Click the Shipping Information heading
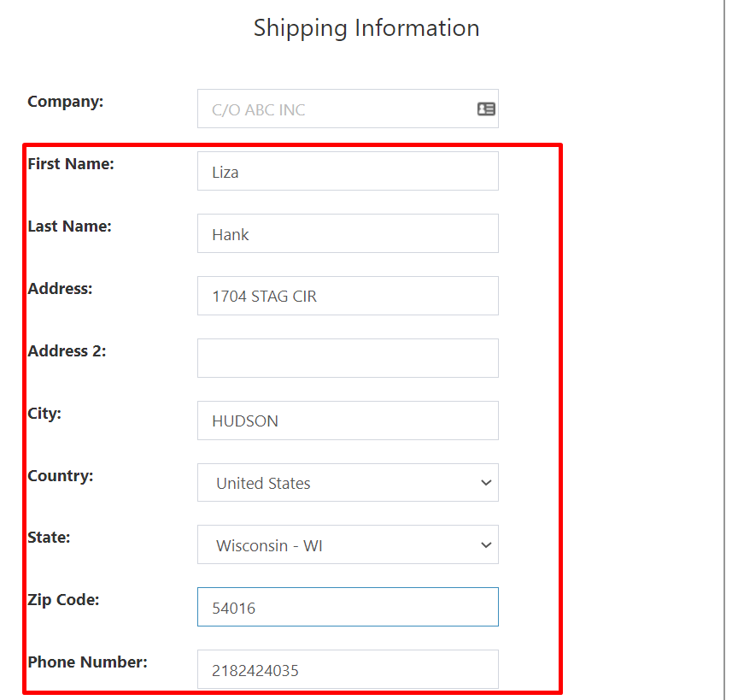The width and height of the screenshot is (738, 700). point(366,28)
